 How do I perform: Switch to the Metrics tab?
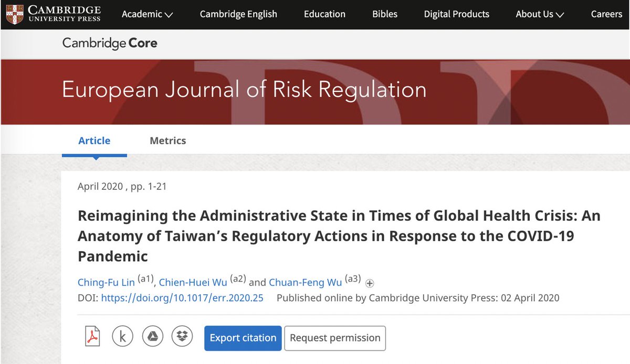[x=167, y=141]
